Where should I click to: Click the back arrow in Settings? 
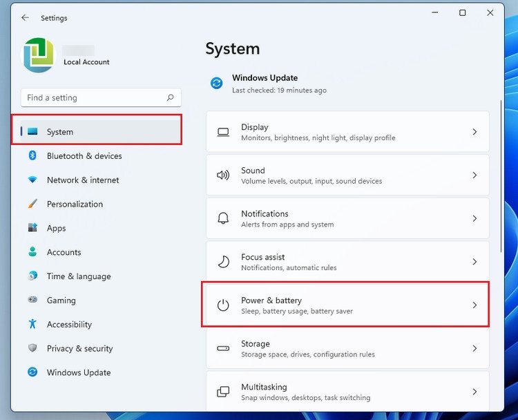tap(25, 17)
